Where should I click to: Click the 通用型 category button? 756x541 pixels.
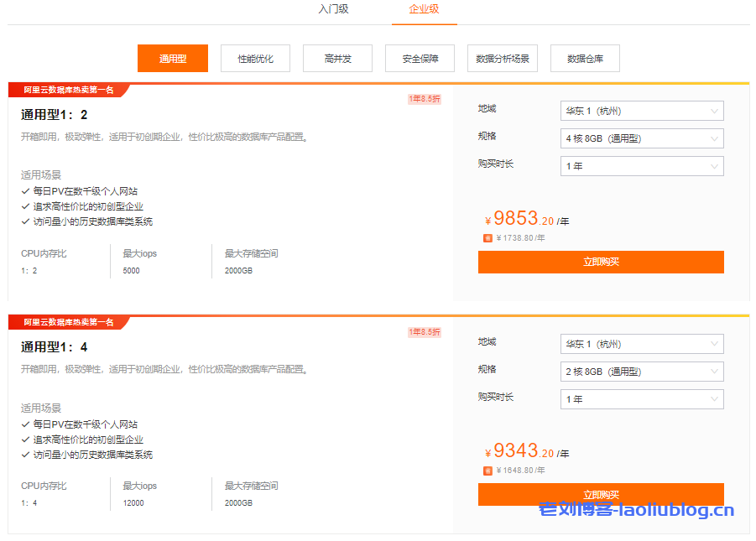(x=172, y=58)
